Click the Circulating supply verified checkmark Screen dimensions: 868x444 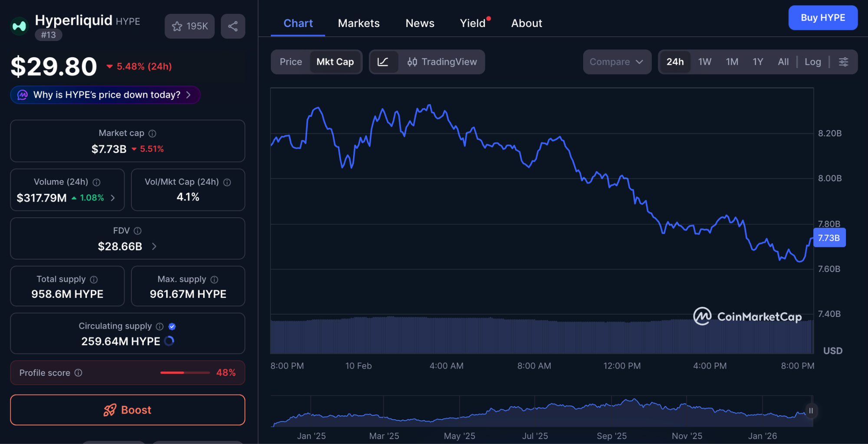(172, 326)
